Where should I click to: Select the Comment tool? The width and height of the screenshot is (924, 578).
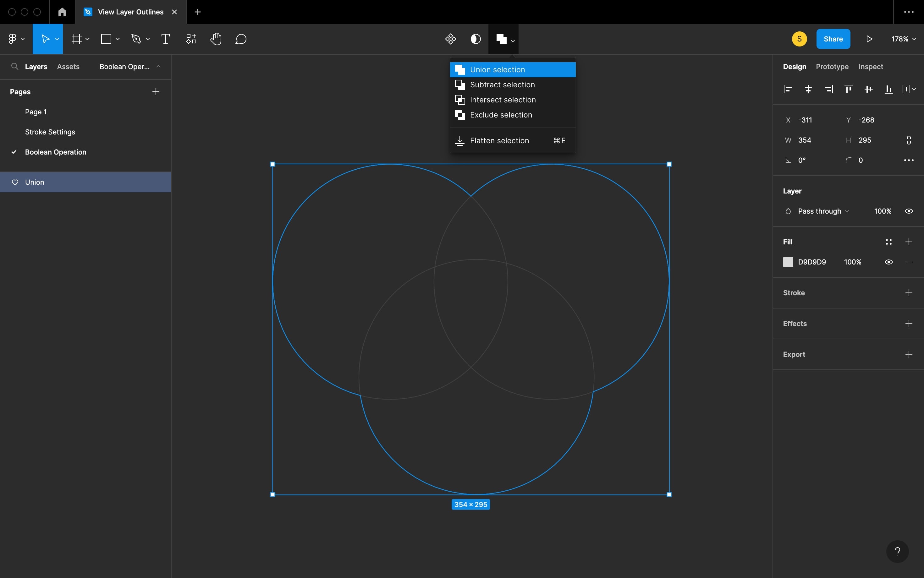240,39
